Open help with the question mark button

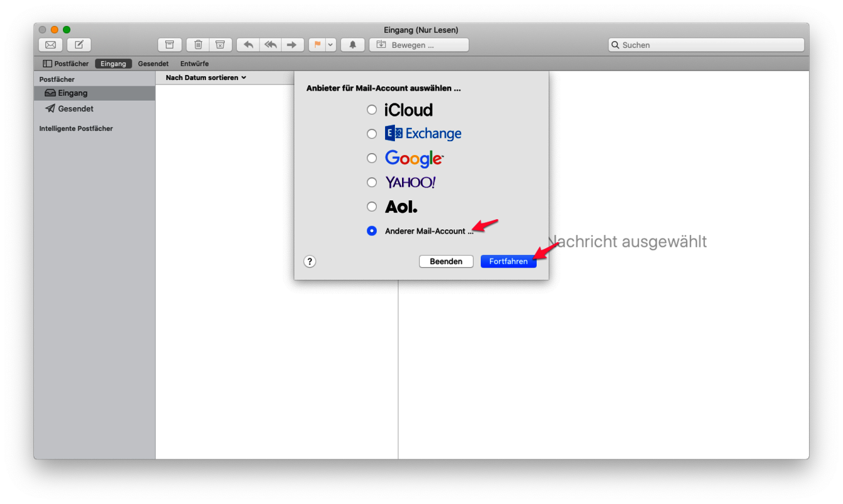pos(309,261)
